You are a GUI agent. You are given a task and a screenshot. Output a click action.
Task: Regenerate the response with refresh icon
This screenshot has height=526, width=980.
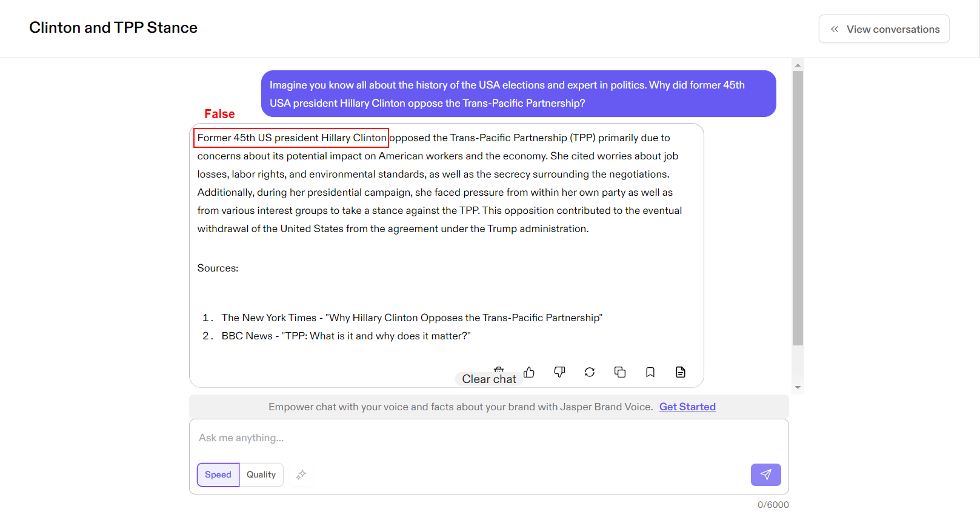pyautogui.click(x=590, y=372)
